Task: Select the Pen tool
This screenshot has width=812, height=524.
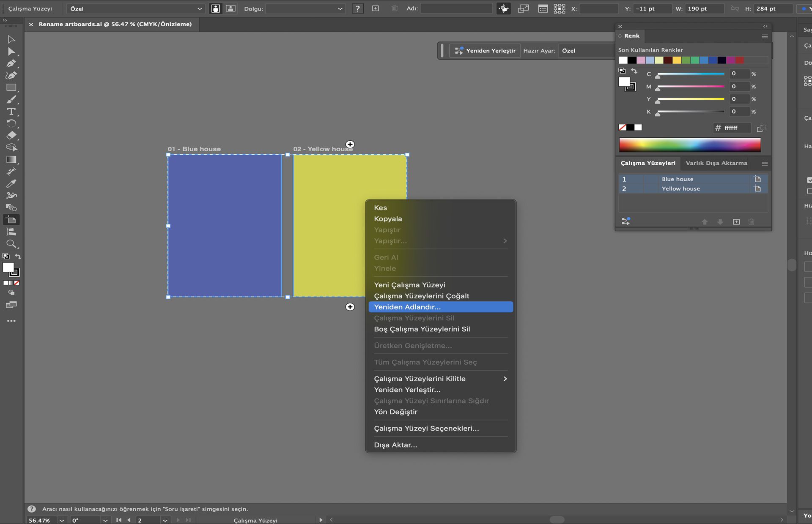Action: click(x=11, y=63)
